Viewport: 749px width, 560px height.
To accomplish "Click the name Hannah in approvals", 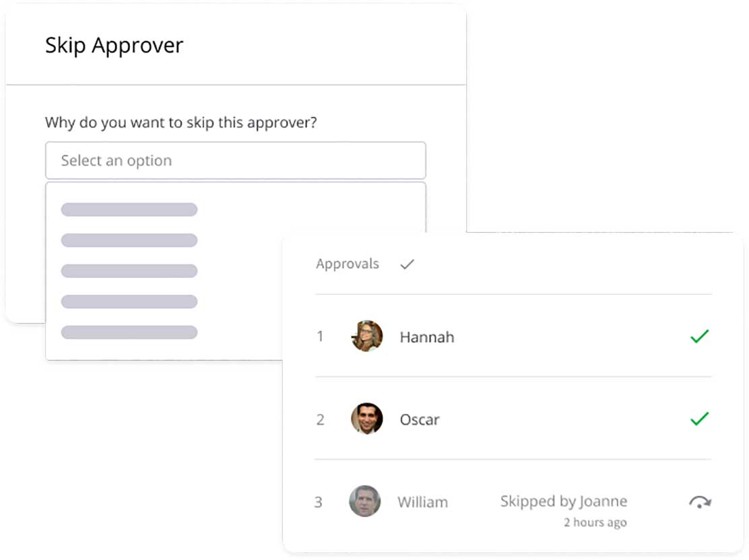I will point(426,337).
